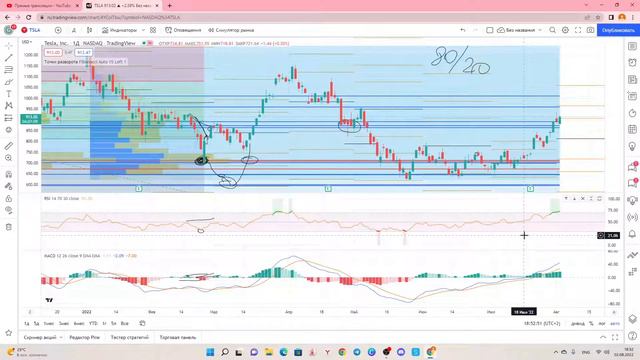Image resolution: width=640 pixels, height=360 pixels.
Task: Click the RSI indicator legend title
Action: pyautogui.click(x=61, y=198)
